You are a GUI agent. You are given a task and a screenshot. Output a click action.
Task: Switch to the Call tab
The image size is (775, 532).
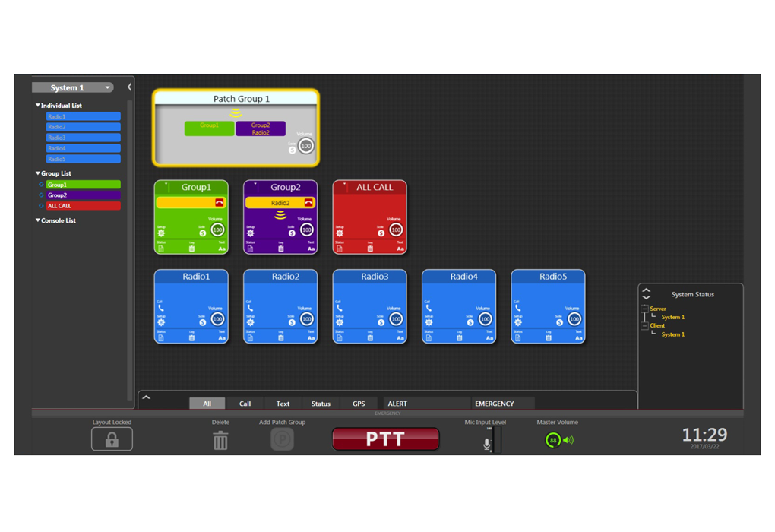(x=245, y=404)
